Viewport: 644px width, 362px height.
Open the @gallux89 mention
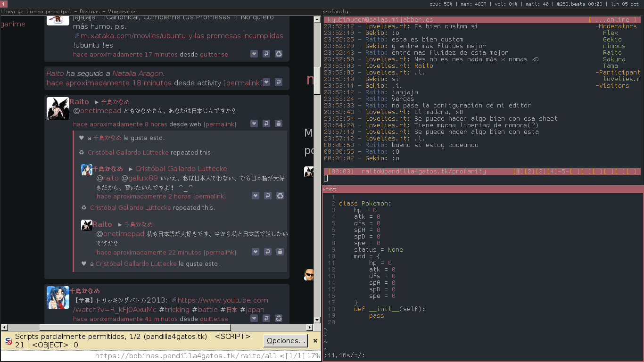140,178
